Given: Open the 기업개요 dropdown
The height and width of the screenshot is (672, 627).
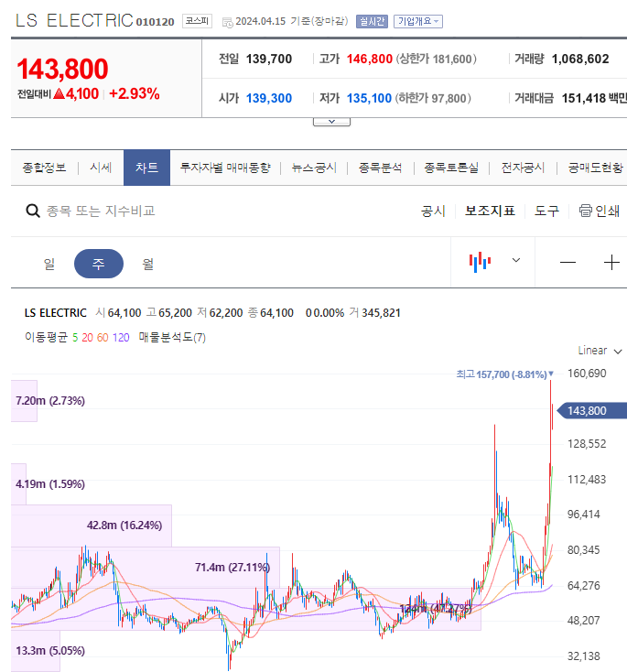Looking at the screenshot, I should point(418,21).
